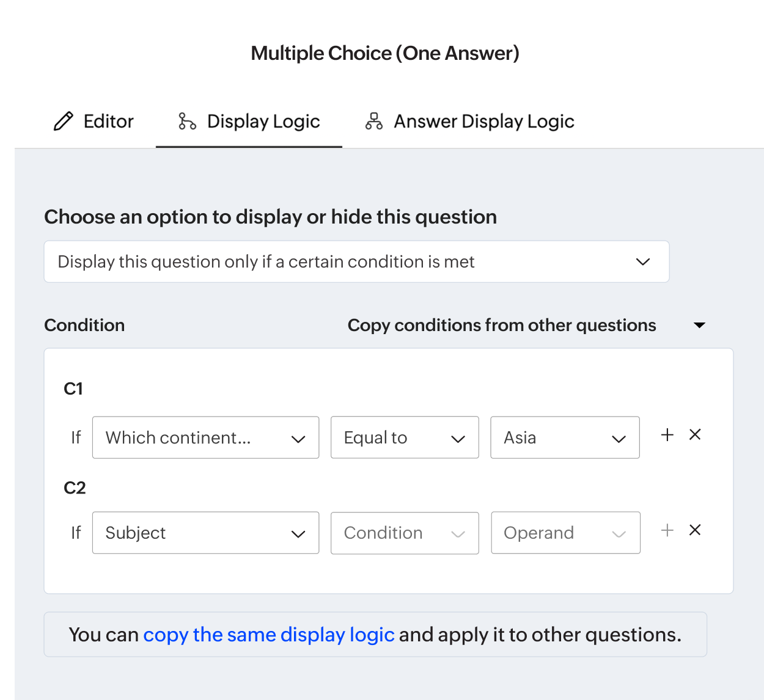Remove condition C1 with the X icon
This screenshot has width=764, height=700.
695,435
